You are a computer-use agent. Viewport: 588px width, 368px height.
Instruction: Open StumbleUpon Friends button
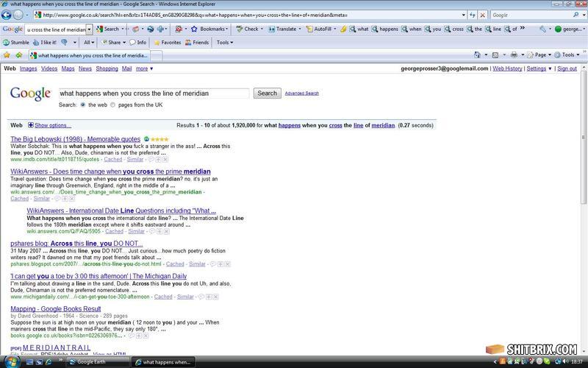(197, 43)
